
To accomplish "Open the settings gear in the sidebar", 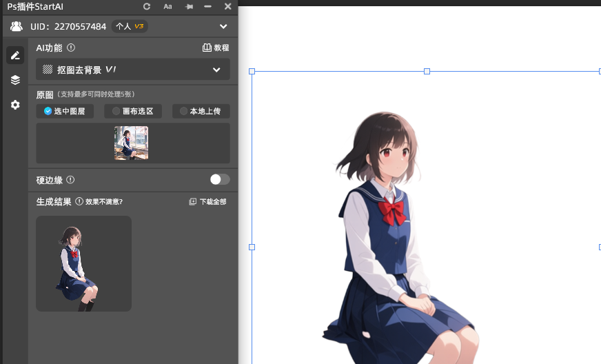I will [x=15, y=105].
